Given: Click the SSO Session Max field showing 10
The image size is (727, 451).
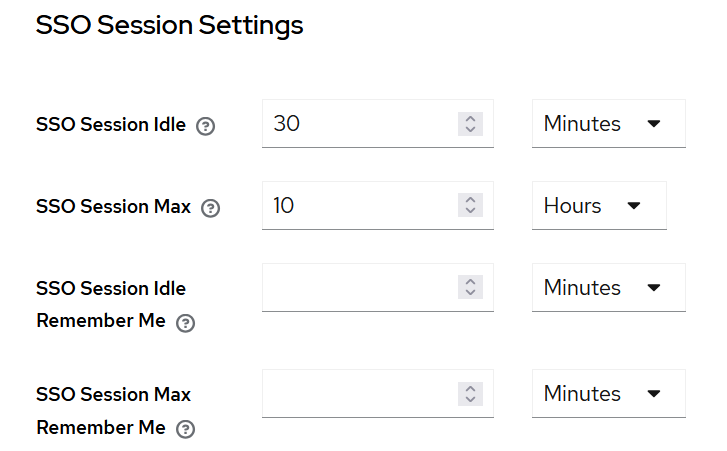Looking at the screenshot, I should pyautogui.click(x=360, y=206).
